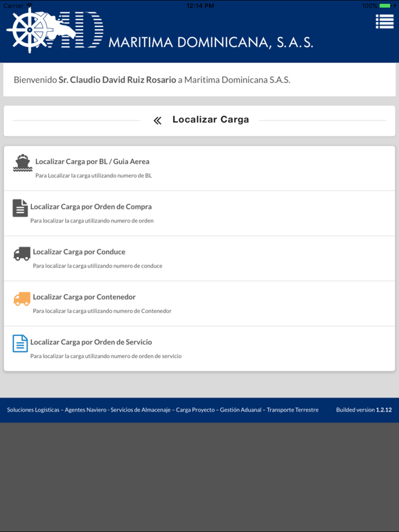Tap the Maritima Dominicana ship wheel logo

[x=55, y=30]
